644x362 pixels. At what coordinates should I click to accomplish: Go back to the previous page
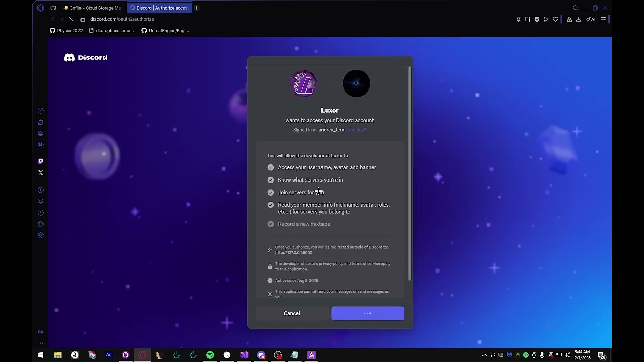coord(53,19)
